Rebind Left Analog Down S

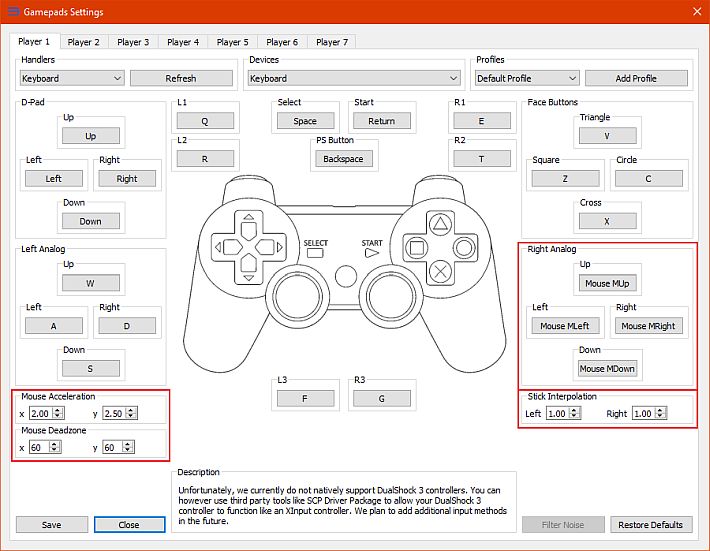pyautogui.click(x=91, y=369)
